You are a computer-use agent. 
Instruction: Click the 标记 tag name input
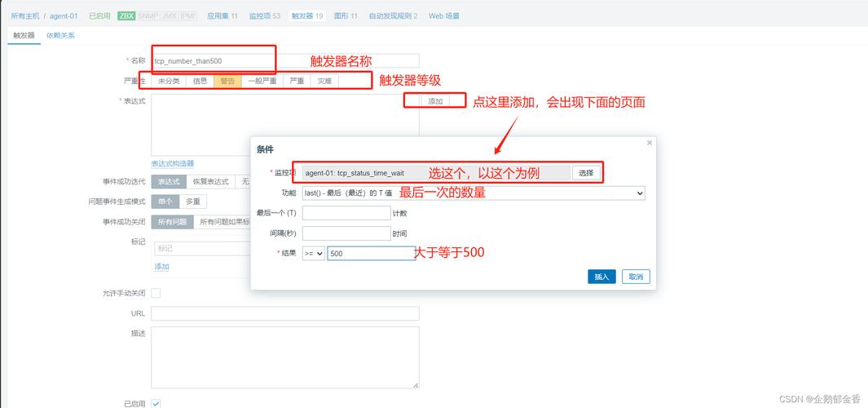click(x=203, y=248)
